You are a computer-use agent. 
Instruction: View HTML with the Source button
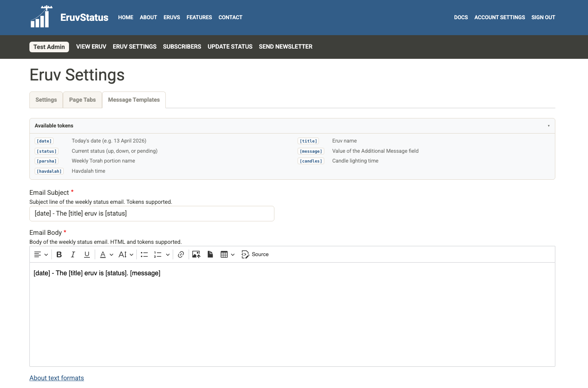[x=255, y=254]
